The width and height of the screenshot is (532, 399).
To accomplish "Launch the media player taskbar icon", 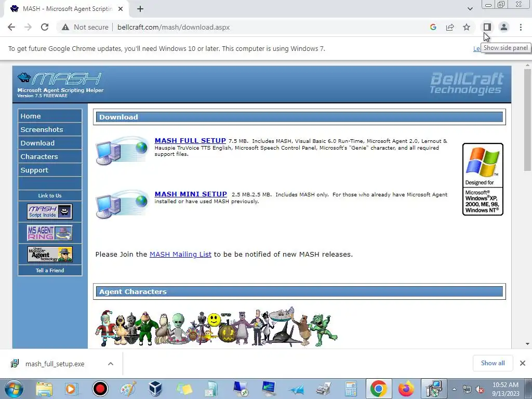I will pos(71,389).
